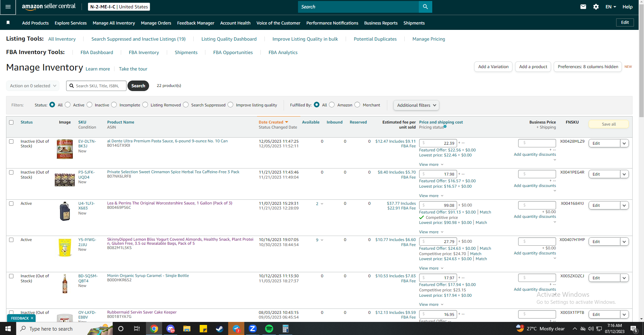Open Spotify from the taskbar
The height and width of the screenshot is (335, 644).
point(269,329)
